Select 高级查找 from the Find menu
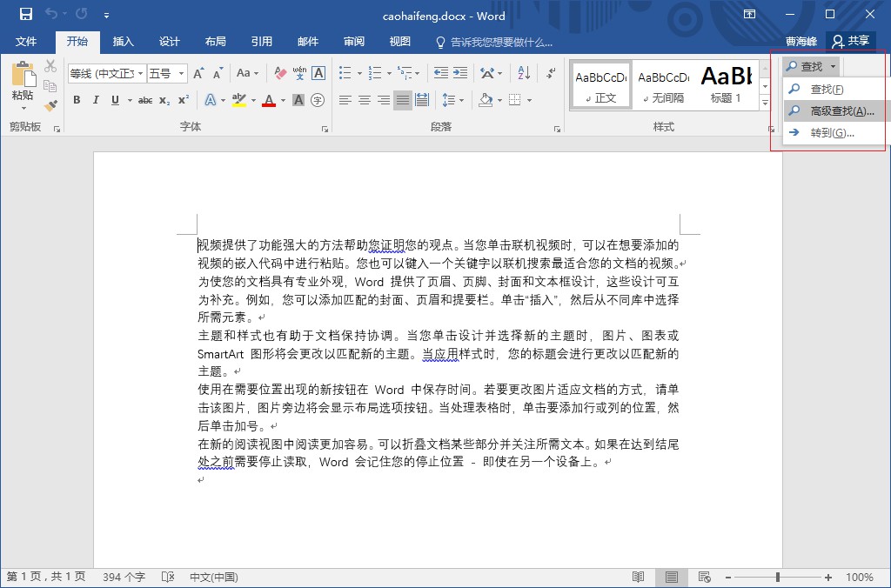Screen dimensions: 891x588 point(837,110)
